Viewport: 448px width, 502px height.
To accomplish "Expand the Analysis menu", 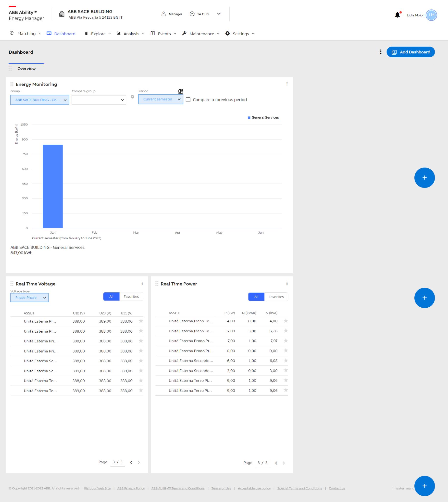I will click(x=131, y=34).
